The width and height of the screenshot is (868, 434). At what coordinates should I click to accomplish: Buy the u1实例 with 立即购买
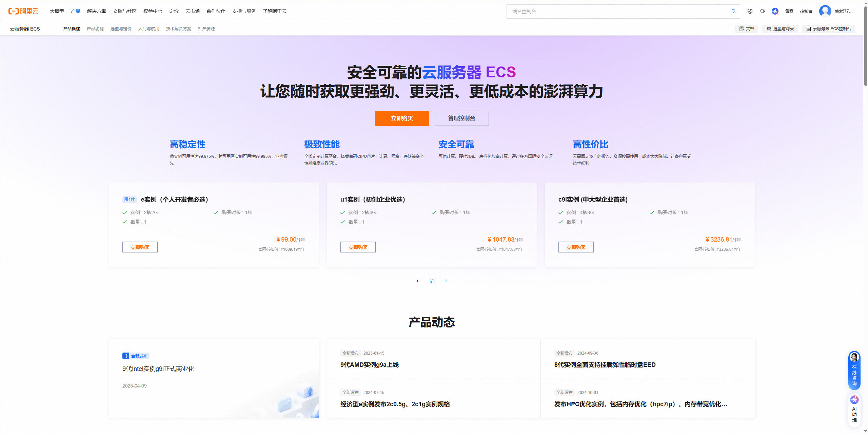(x=358, y=247)
